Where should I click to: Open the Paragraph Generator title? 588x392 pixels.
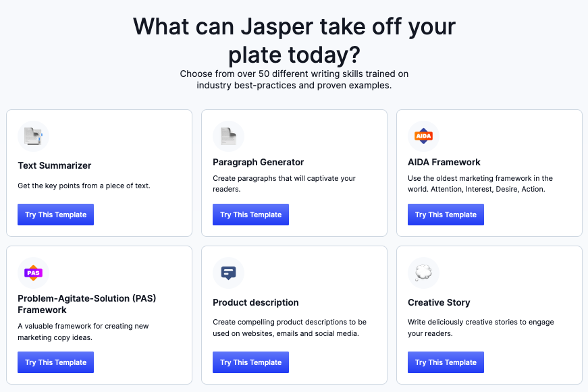tap(258, 163)
